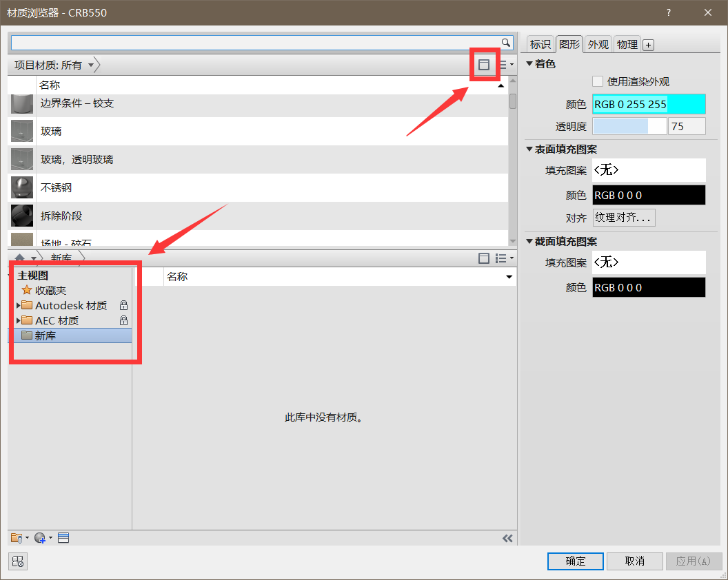Click the help question mark in title bar
The image size is (728, 580).
[669, 12]
